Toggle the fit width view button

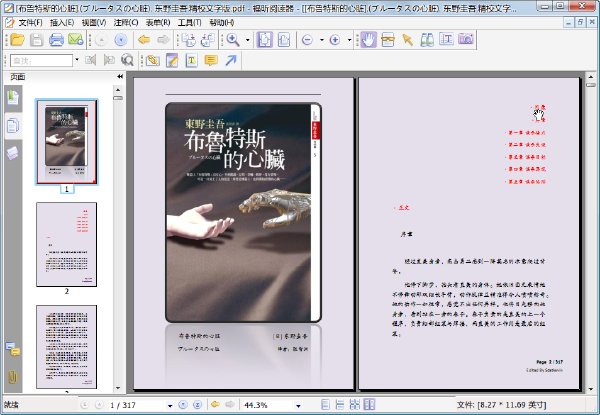284,40
